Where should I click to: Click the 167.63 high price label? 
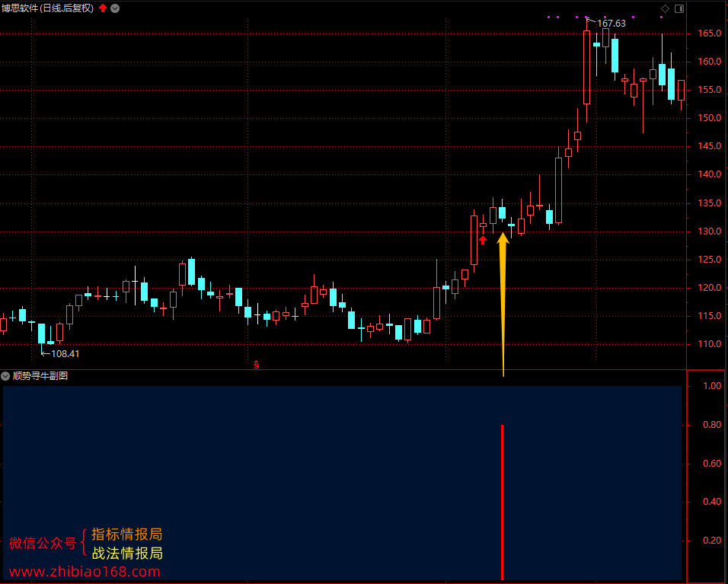coord(611,23)
